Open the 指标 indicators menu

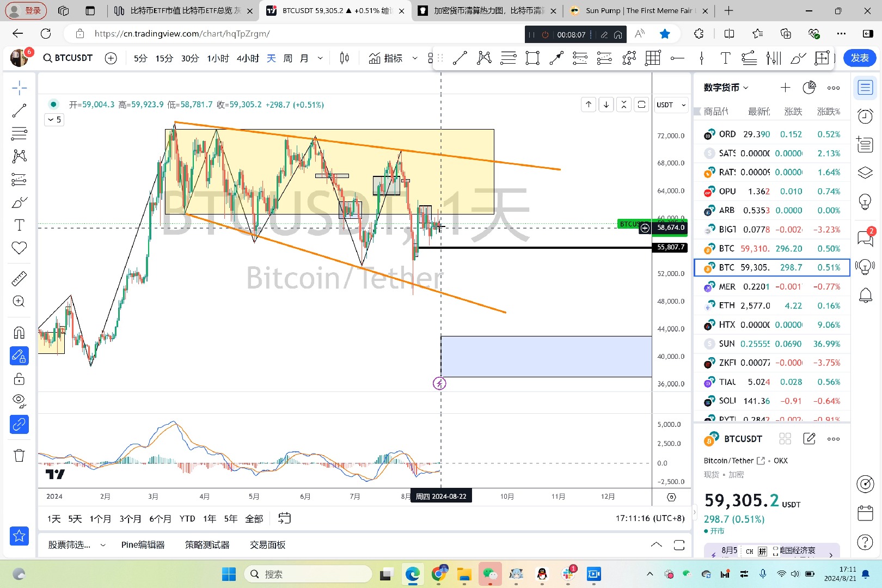[x=385, y=58]
